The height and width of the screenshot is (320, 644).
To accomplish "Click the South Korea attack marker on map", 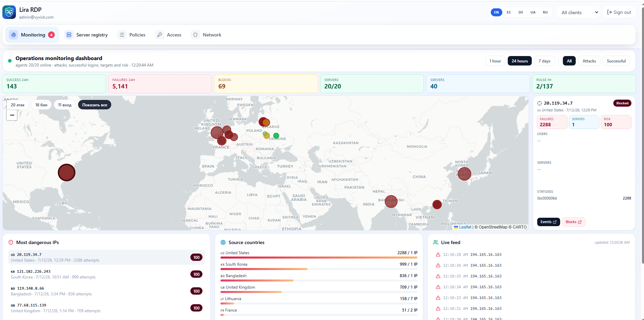I will pyautogui.click(x=464, y=174).
